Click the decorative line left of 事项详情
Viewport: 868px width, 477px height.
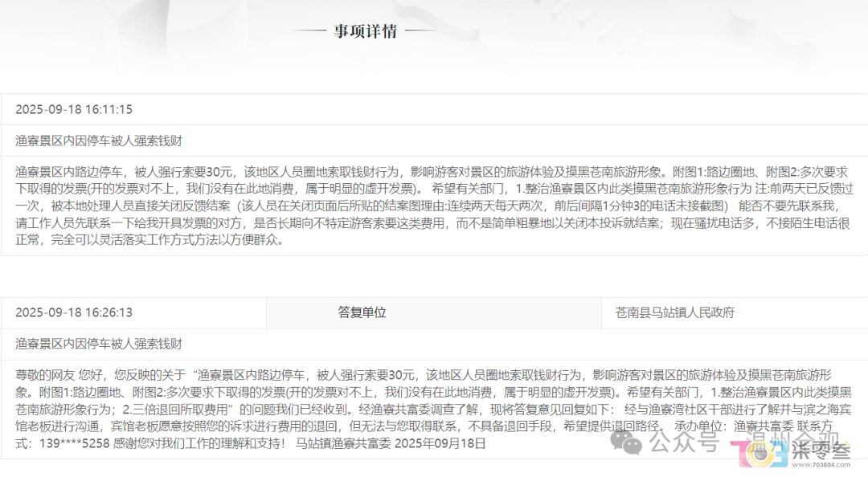[309, 31]
